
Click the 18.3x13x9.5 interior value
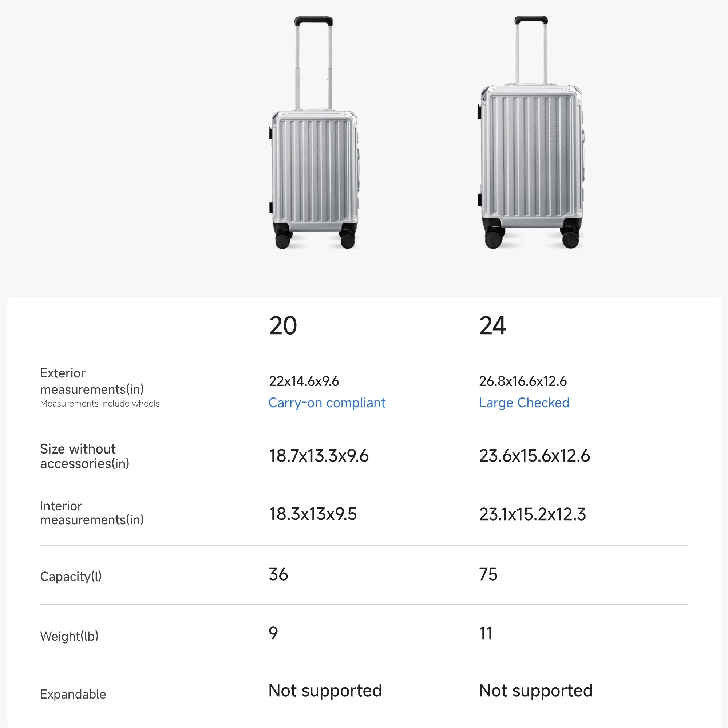click(x=312, y=514)
